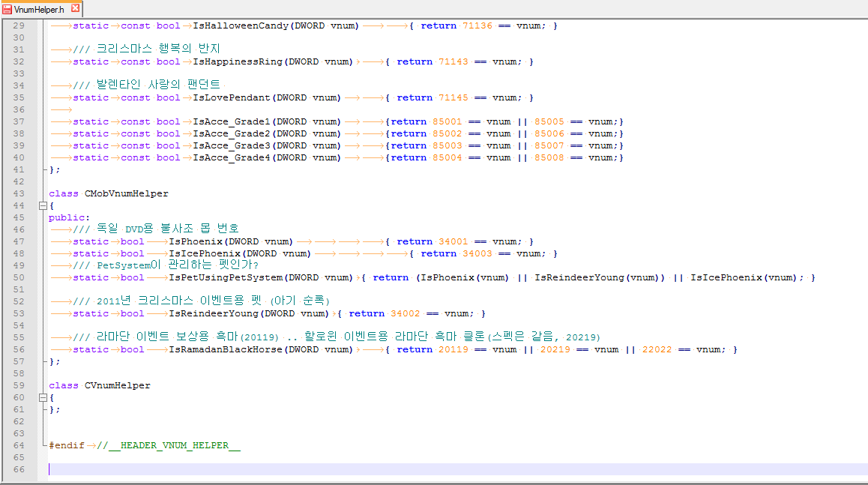Click on IsAcce_Grade4 function name
This screenshot has width=868, height=485.
tap(232, 157)
